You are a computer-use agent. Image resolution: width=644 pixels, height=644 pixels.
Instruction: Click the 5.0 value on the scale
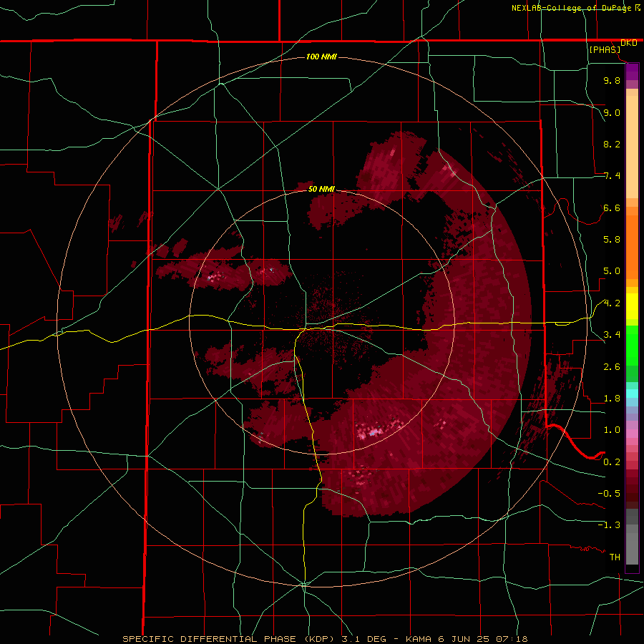[612, 271]
